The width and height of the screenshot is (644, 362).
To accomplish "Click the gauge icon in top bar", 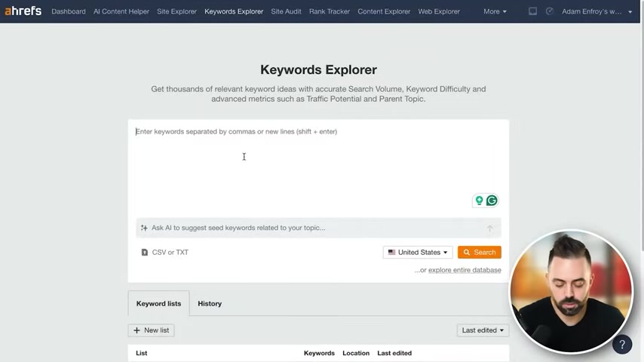I will tap(550, 11).
